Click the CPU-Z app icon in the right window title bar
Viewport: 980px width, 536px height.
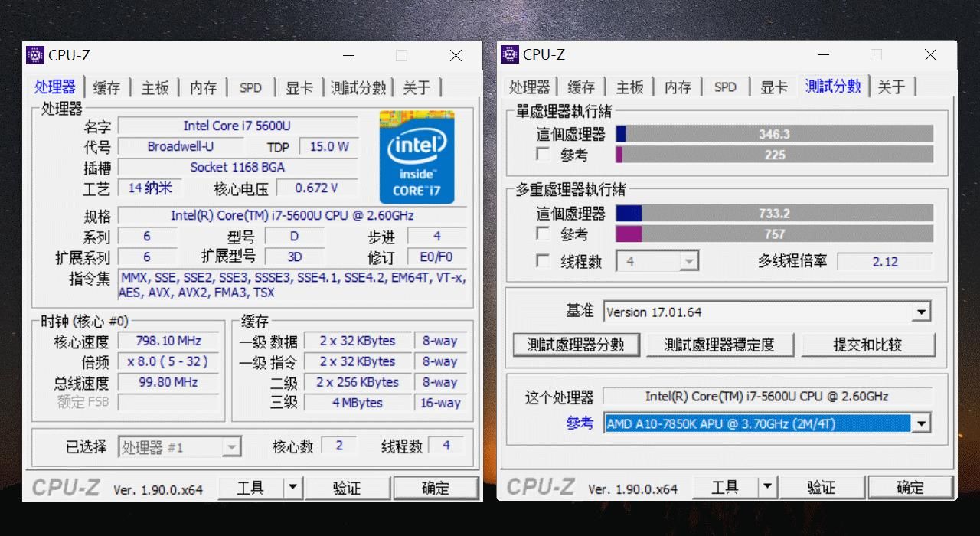[x=510, y=54]
